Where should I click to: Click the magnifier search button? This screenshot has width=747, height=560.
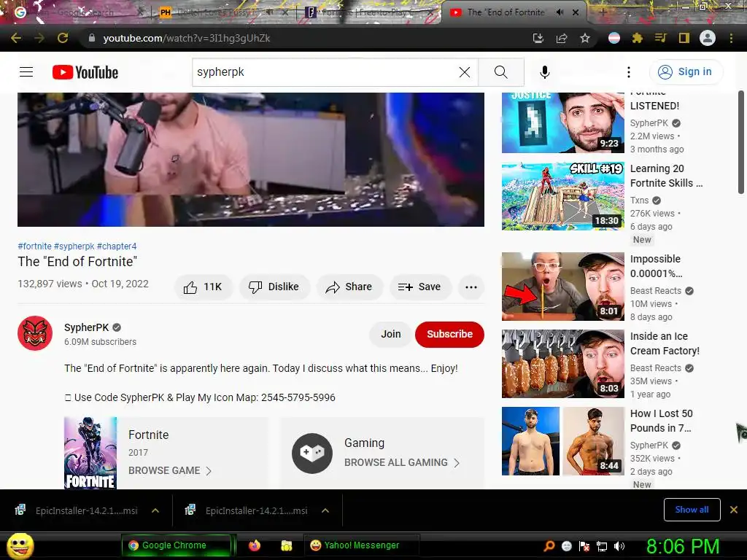[x=500, y=72]
